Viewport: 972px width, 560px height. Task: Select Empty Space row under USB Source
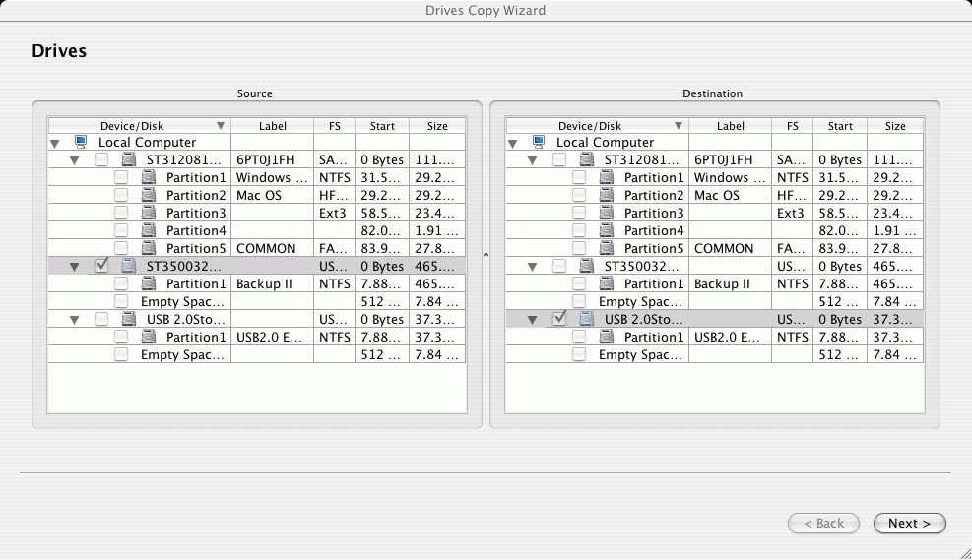click(x=257, y=354)
